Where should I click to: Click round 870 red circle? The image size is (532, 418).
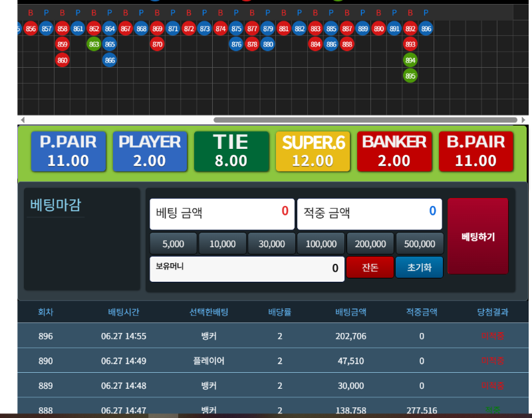pos(157,45)
